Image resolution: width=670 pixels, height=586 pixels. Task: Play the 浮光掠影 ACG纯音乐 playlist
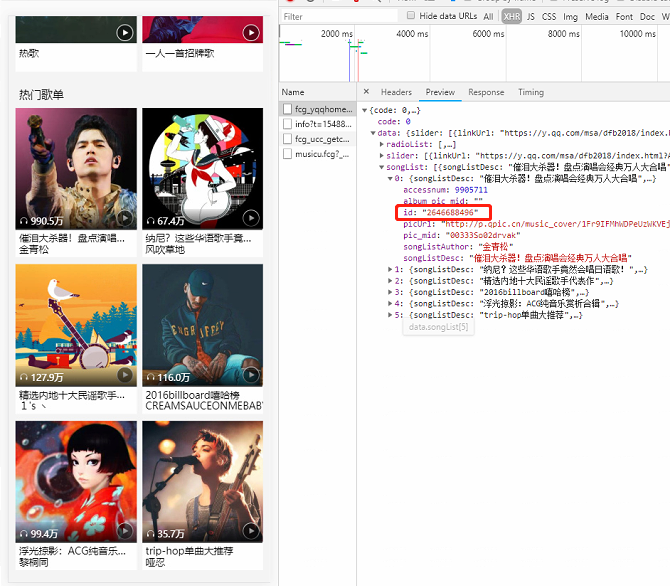point(125,531)
